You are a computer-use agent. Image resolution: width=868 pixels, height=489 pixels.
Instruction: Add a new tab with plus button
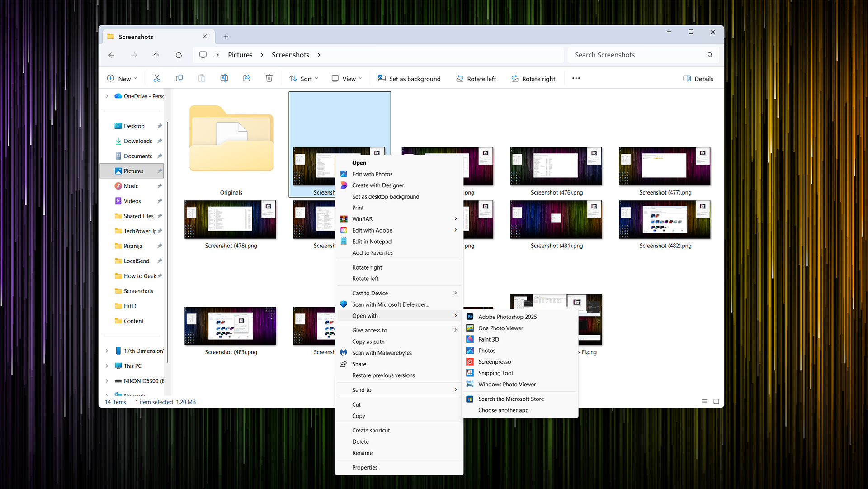tap(226, 37)
